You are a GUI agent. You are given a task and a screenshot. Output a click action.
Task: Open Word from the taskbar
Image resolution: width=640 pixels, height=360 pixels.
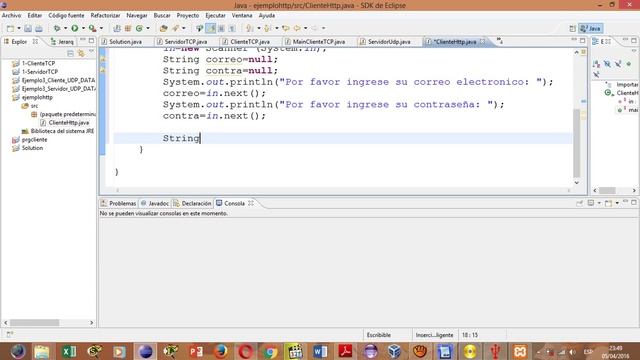(320, 351)
